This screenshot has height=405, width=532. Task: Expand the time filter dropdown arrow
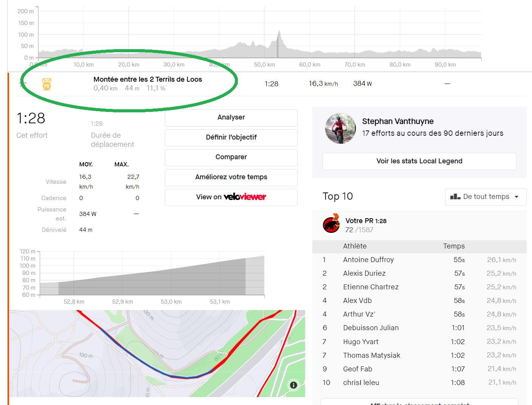[x=516, y=197]
